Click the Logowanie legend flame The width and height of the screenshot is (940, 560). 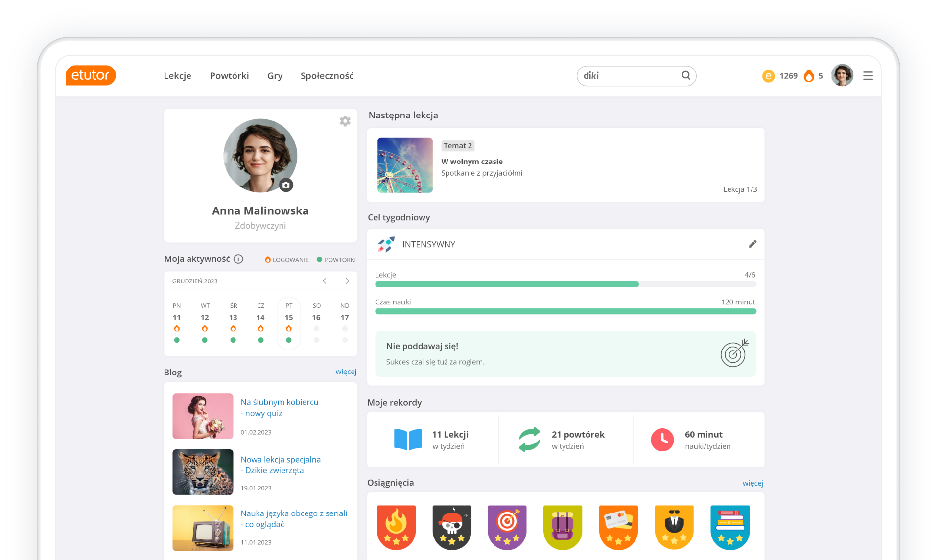268,259
